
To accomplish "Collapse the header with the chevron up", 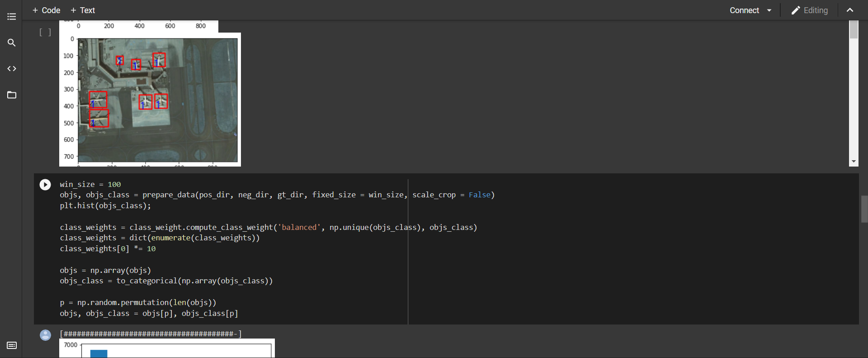I will [x=850, y=10].
